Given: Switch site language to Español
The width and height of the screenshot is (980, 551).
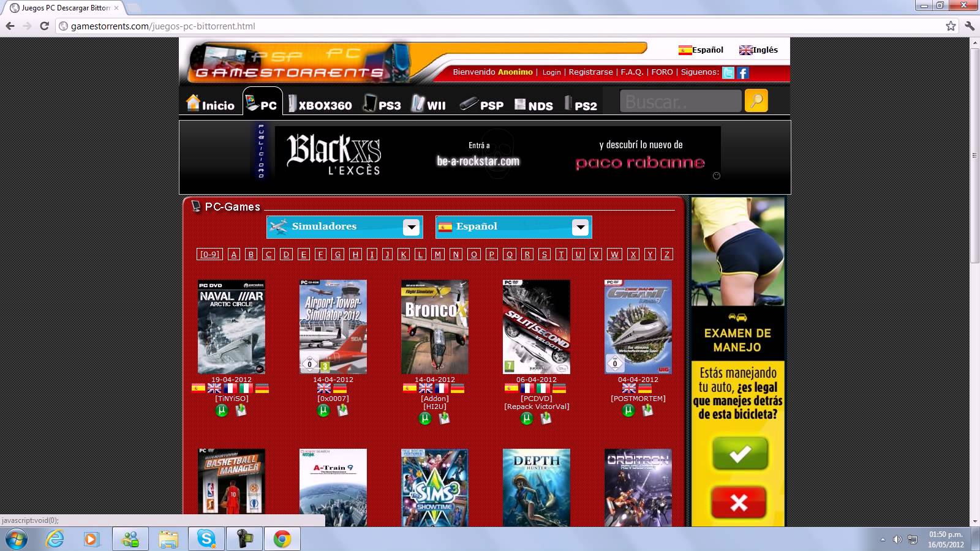Looking at the screenshot, I should coord(701,50).
